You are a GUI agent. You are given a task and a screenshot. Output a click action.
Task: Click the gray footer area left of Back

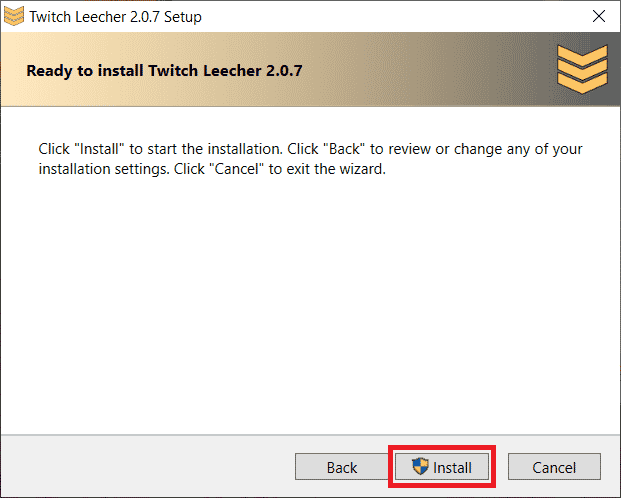click(150, 466)
